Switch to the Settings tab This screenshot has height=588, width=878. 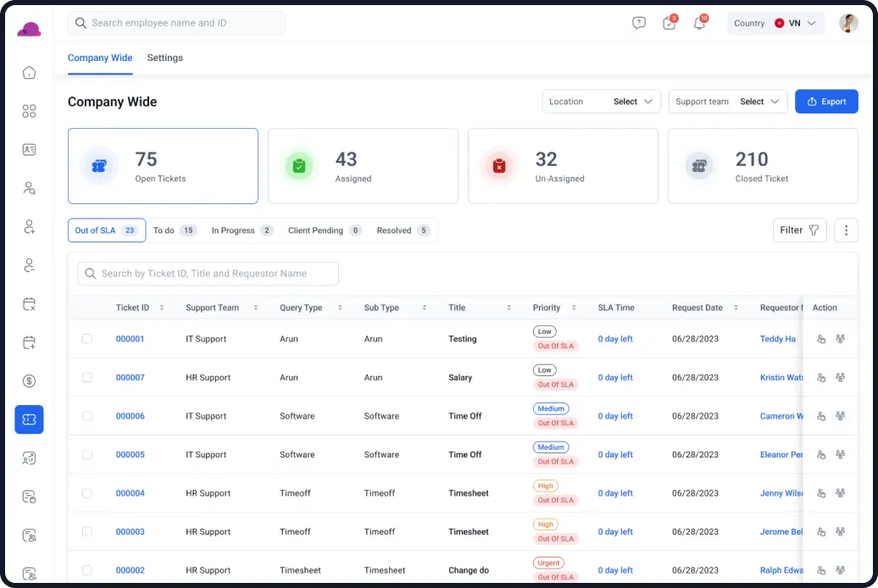point(165,58)
